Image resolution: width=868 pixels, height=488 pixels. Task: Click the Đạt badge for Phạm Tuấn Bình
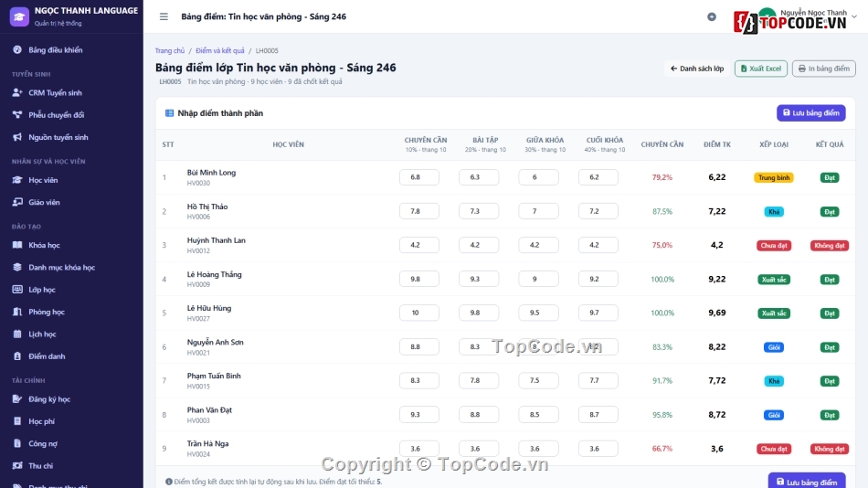click(830, 381)
